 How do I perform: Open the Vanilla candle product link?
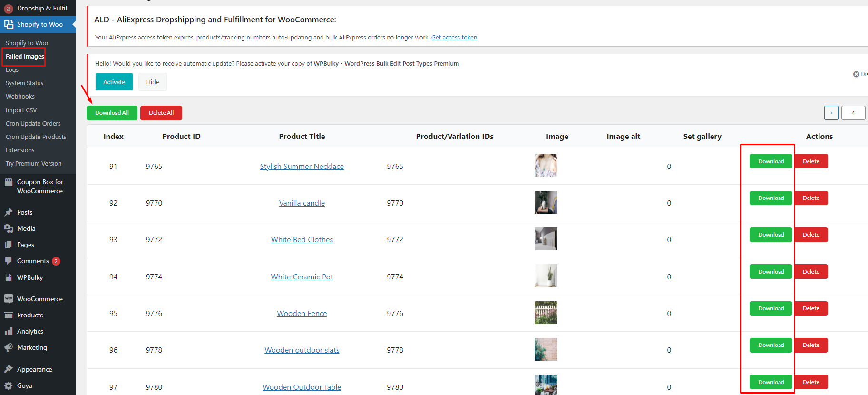(x=302, y=203)
